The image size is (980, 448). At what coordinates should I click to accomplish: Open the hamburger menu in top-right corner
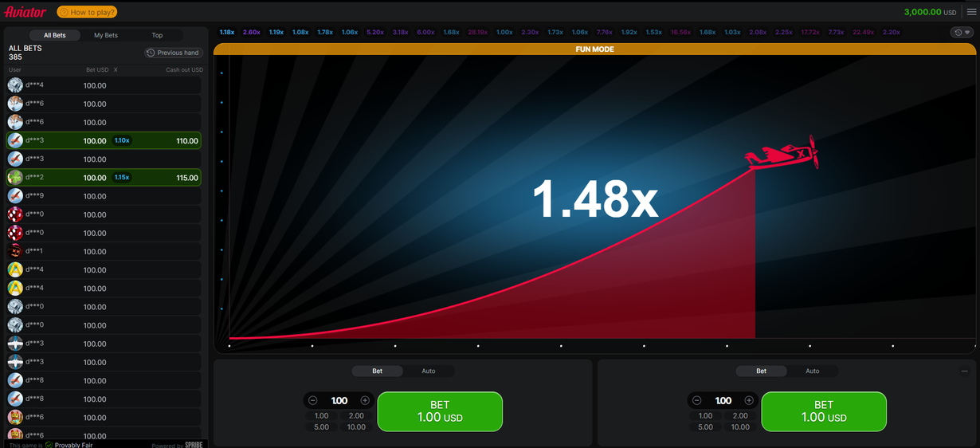coord(970,12)
